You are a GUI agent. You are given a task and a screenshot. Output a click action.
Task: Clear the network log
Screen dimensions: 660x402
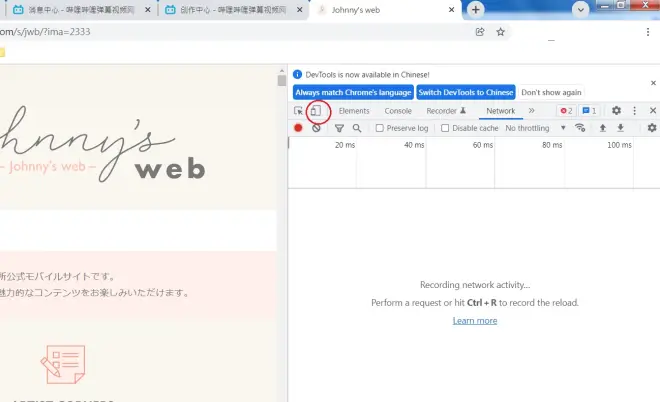[316, 128]
